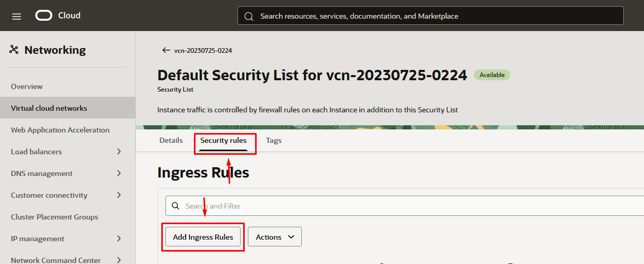Click the Available status badge

pyautogui.click(x=492, y=75)
